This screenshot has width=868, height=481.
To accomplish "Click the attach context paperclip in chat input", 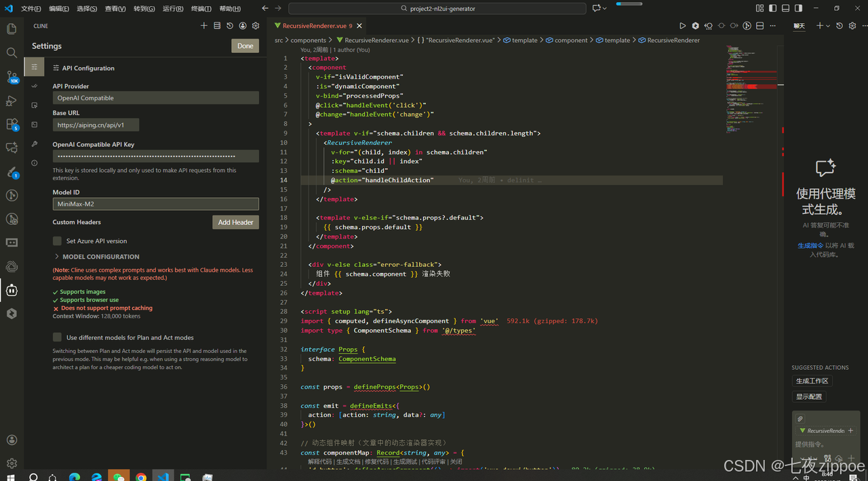I will (800, 419).
